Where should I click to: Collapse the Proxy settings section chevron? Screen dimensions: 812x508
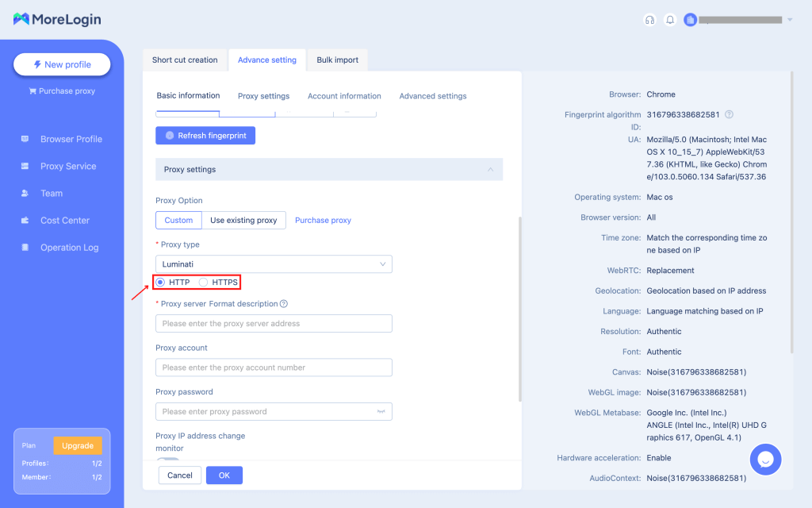(x=490, y=170)
